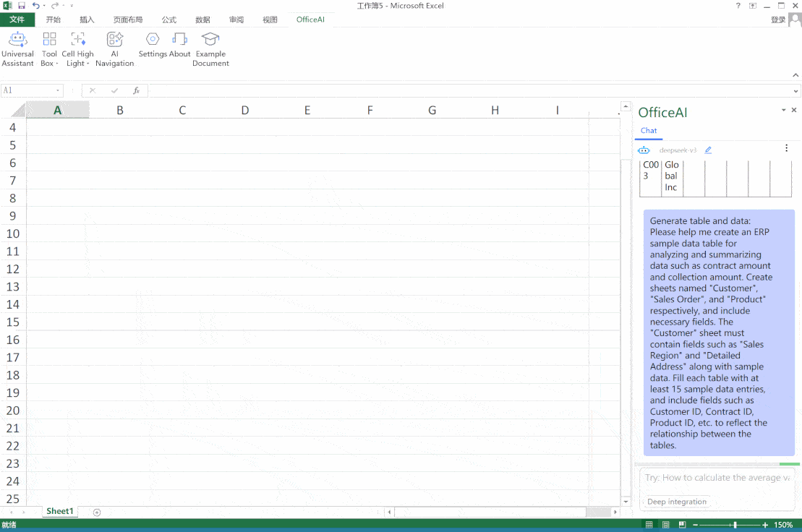Screen dimensions: 802x532
Task: Click the 登录 sign-in link
Action: [777, 20]
